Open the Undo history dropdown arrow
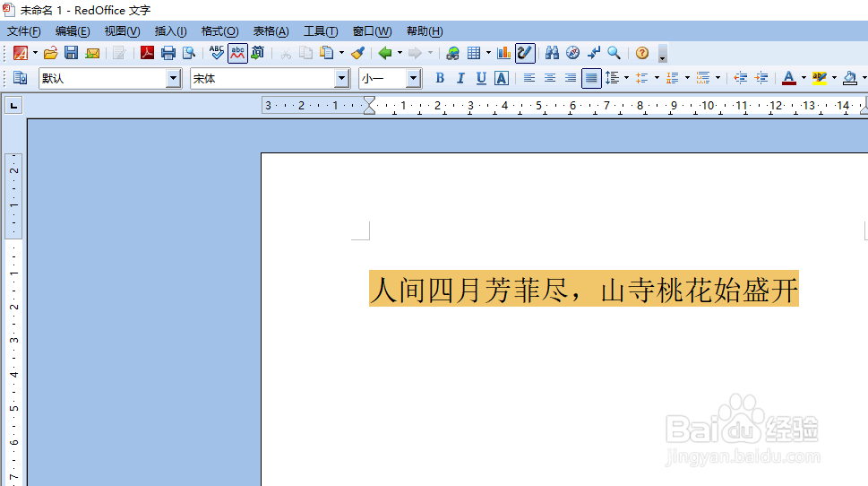868x486 pixels. click(400, 53)
